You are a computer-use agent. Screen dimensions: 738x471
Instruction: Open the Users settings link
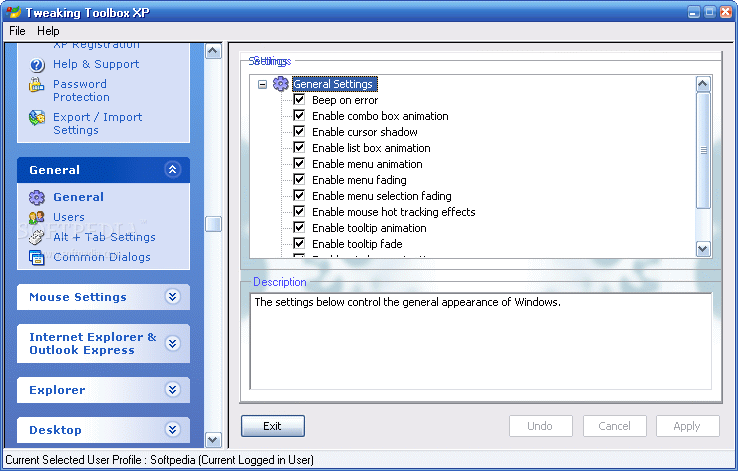(x=69, y=217)
